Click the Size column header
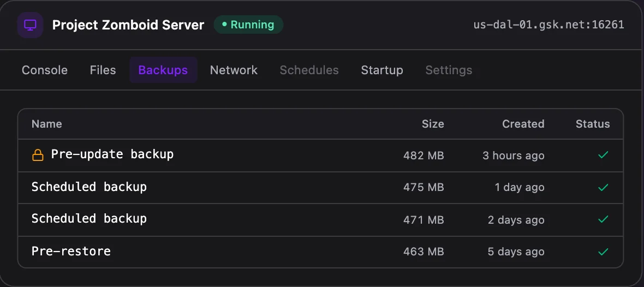644x287 pixels. 433,124
